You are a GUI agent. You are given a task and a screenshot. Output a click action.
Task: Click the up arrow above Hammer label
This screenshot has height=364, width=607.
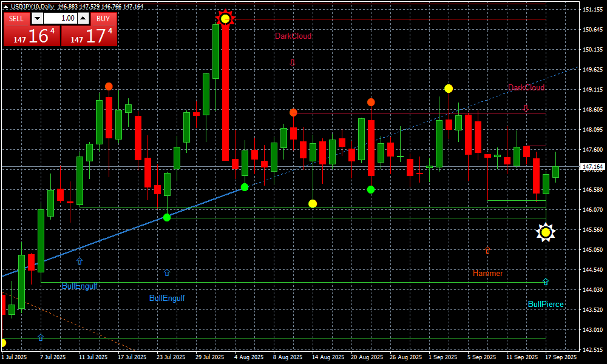[x=487, y=250]
